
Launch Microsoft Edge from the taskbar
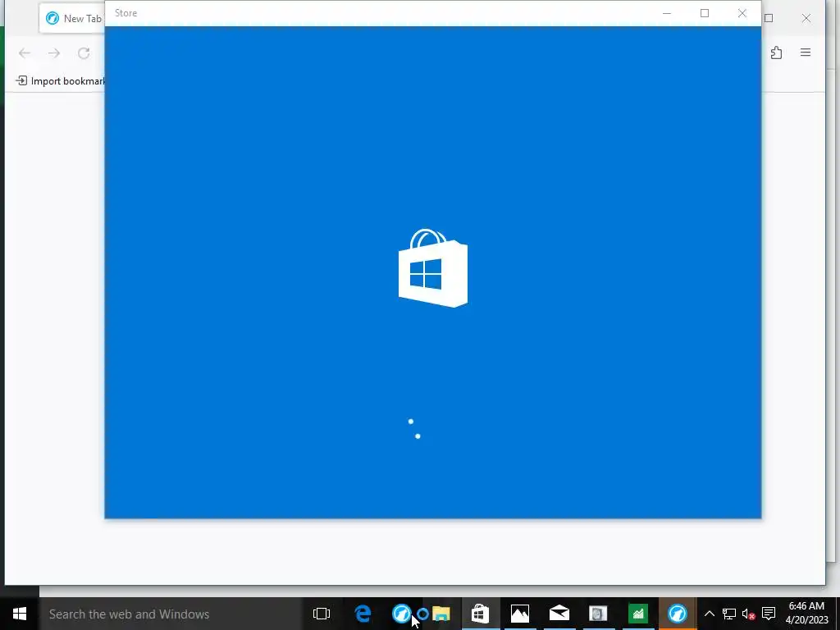[x=363, y=614]
